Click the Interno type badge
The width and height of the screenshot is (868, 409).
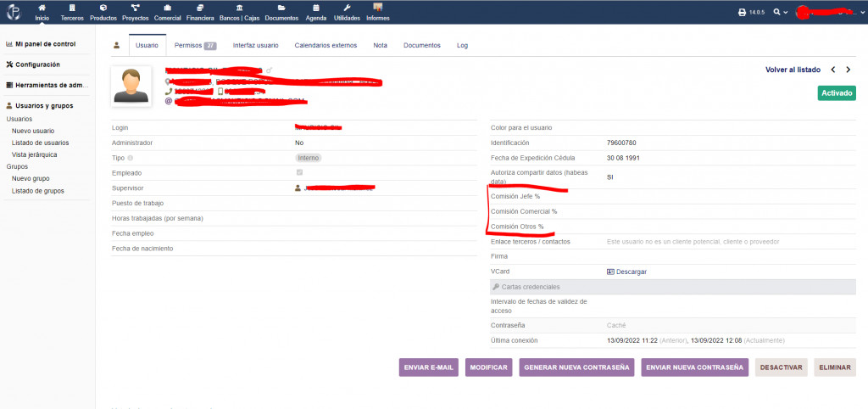[x=309, y=158]
